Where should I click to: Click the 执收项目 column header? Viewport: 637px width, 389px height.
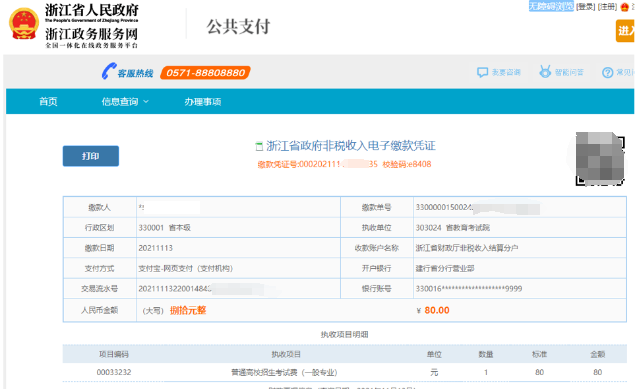(286, 354)
